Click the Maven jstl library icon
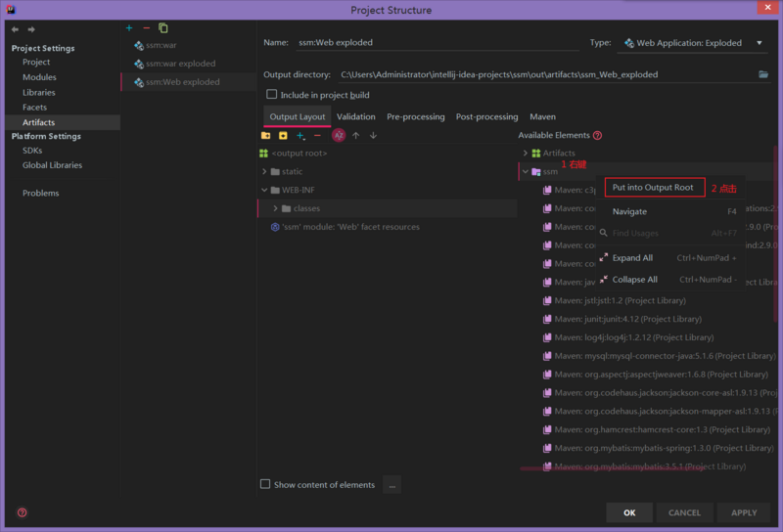Screen dimensions: 783x532 547,300
